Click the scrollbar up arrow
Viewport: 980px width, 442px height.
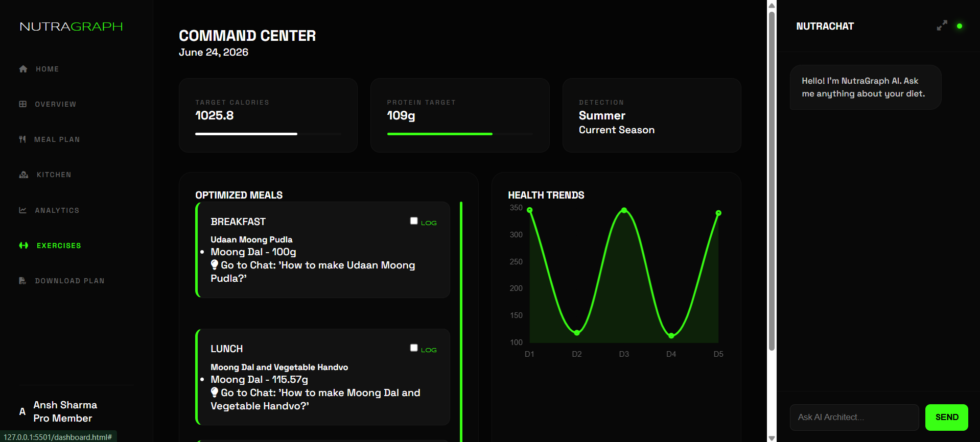click(772, 6)
